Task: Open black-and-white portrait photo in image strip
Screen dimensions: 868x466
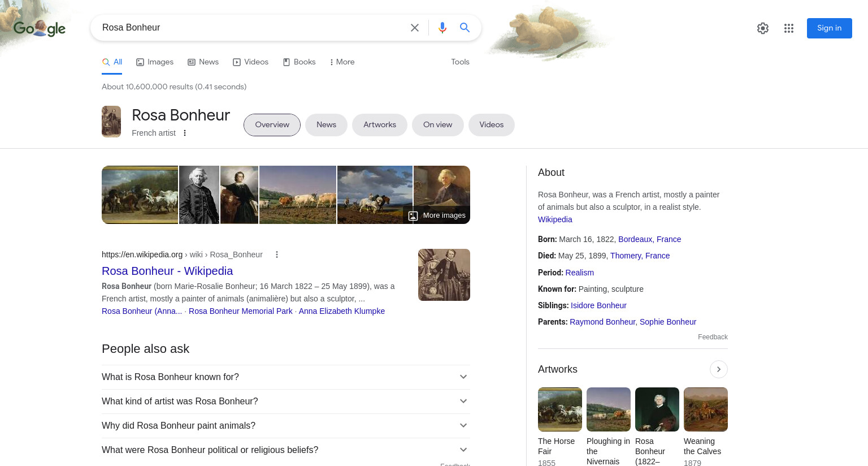Action: (199, 195)
